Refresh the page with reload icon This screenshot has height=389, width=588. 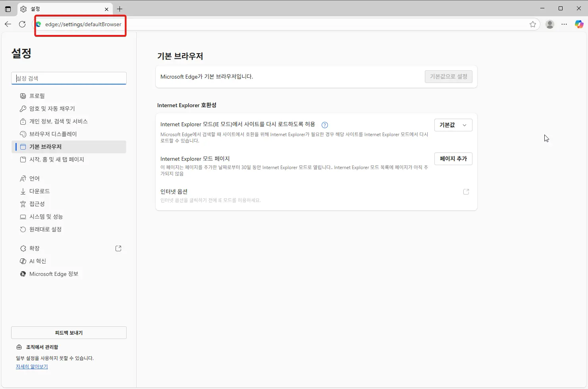[x=22, y=24]
